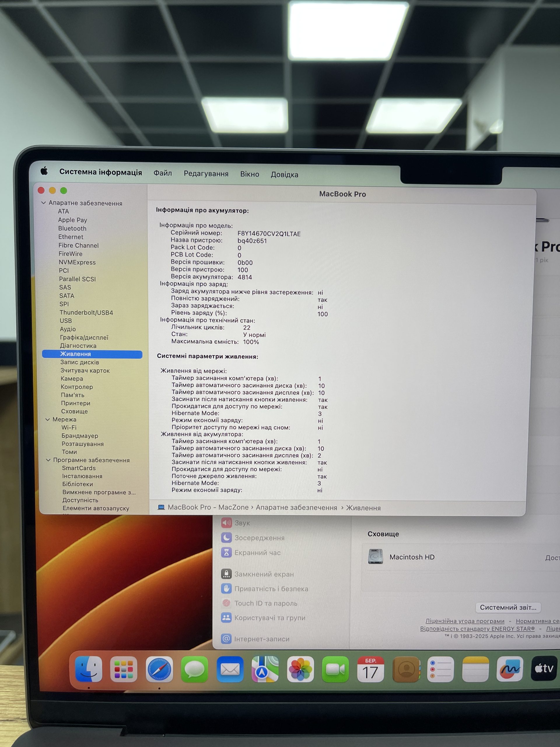The height and width of the screenshot is (747, 560).
Task: Click Замкнений екран lock icon
Action: coord(226,574)
